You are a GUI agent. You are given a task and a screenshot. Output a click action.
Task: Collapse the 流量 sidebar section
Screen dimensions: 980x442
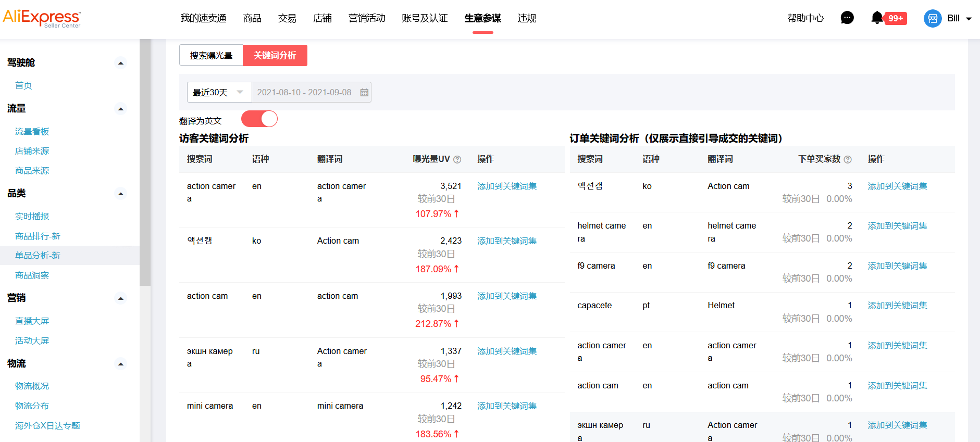click(x=121, y=109)
